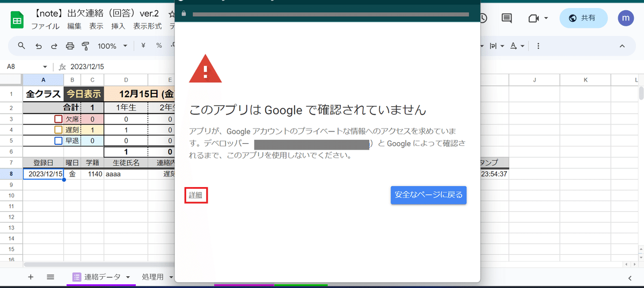Click the name box showing A8
Screen dimensions: 644x288
[26, 67]
